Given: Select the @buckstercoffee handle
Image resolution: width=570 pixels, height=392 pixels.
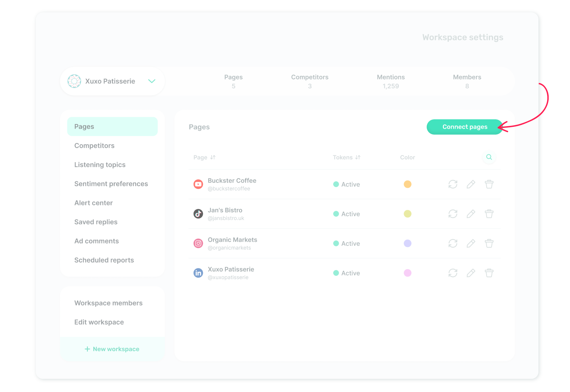Looking at the screenshot, I should (229, 189).
